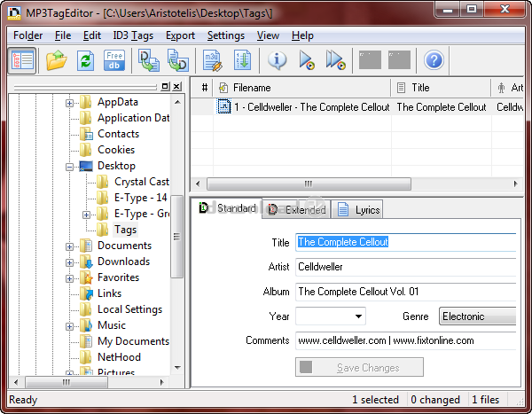Viewport: 532px width, 414px height.
Task: Click the file list horizontal scrollbar thumb
Action: pos(309,184)
